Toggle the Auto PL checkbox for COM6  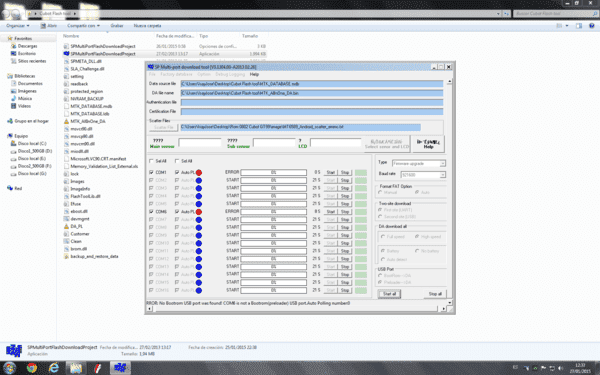click(177, 212)
